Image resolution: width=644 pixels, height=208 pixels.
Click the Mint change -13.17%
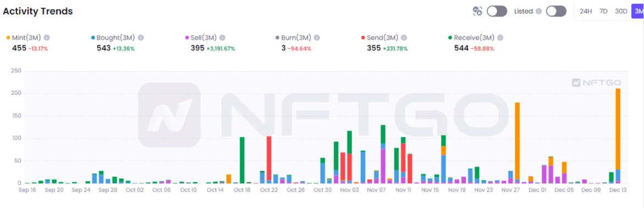pos(38,48)
